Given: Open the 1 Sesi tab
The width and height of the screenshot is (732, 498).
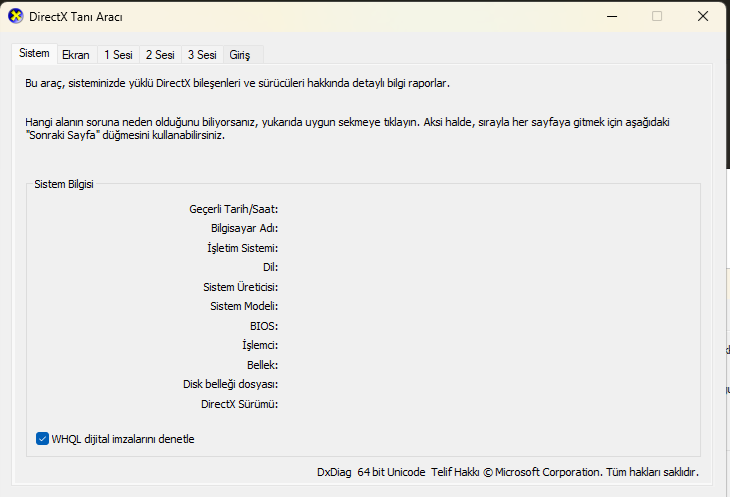Looking at the screenshot, I should [118, 55].
